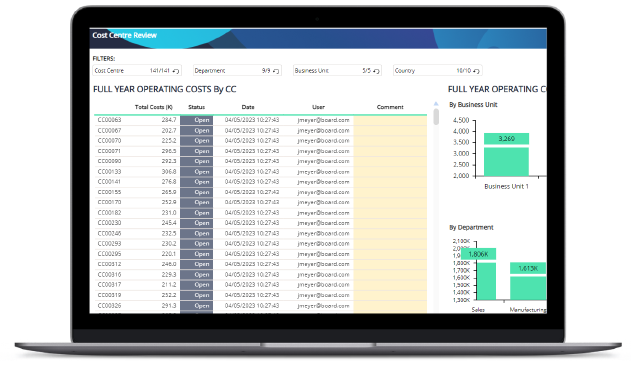Click the Total Costs (K) column header
631x365 pixels.
[x=154, y=107]
